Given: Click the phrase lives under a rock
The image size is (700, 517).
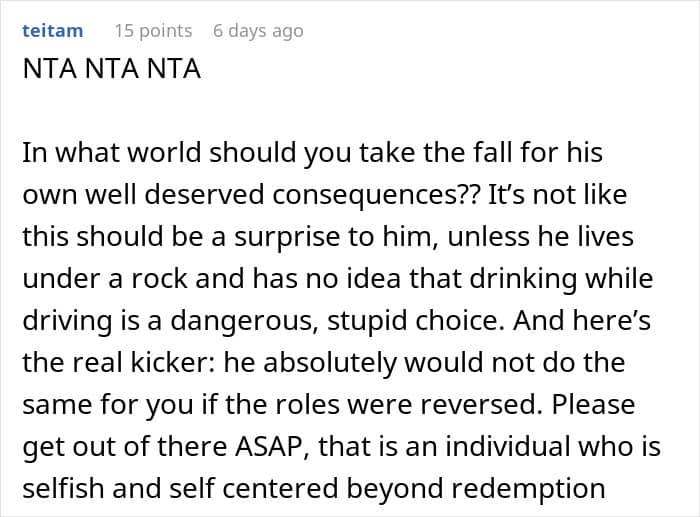Looking at the screenshot, I should pos(328,258).
